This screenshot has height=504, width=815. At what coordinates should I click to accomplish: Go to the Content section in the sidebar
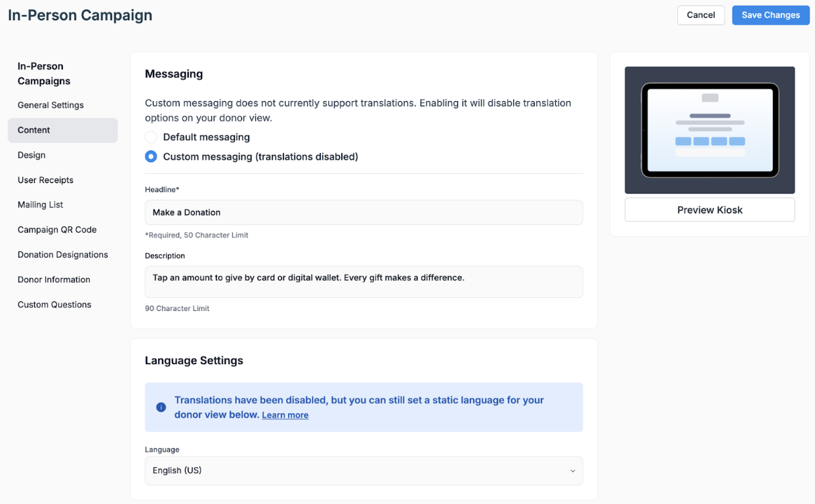[63, 130]
